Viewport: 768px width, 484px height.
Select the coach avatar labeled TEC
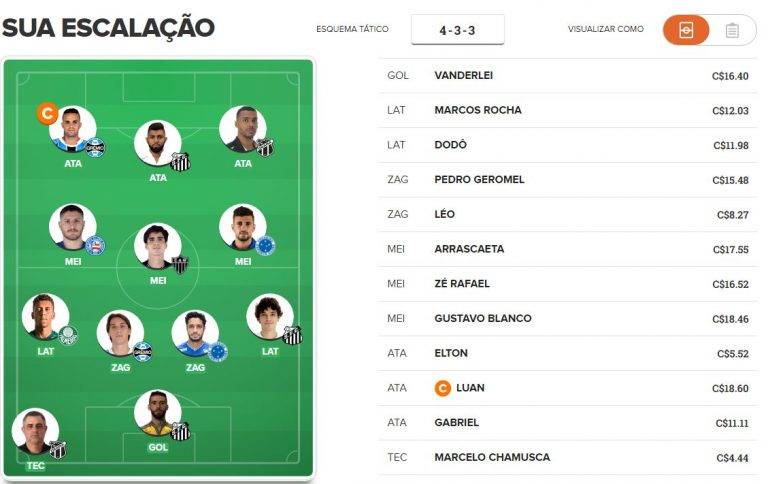click(x=35, y=432)
